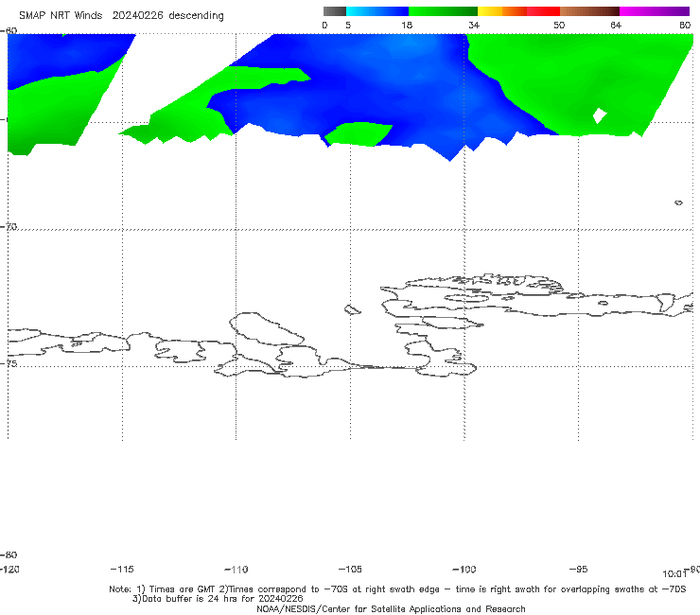700x615 pixels.
Task: Click the latitude label -70
Action: click(x=9, y=227)
